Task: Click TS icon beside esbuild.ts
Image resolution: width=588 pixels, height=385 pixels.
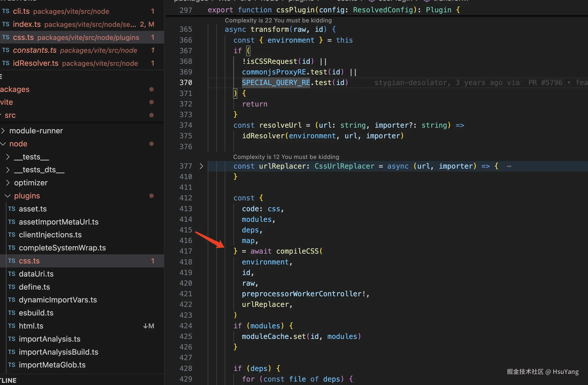Action: tap(12, 313)
